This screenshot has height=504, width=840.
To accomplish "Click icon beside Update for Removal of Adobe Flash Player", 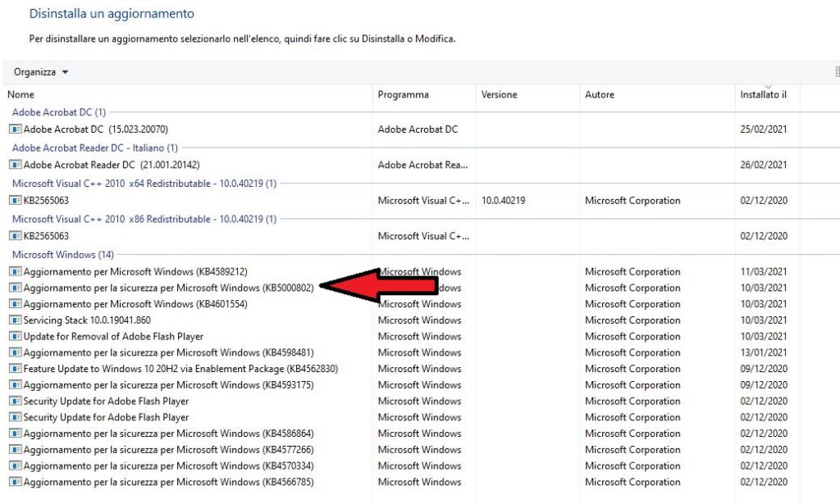I will pos(16,337).
